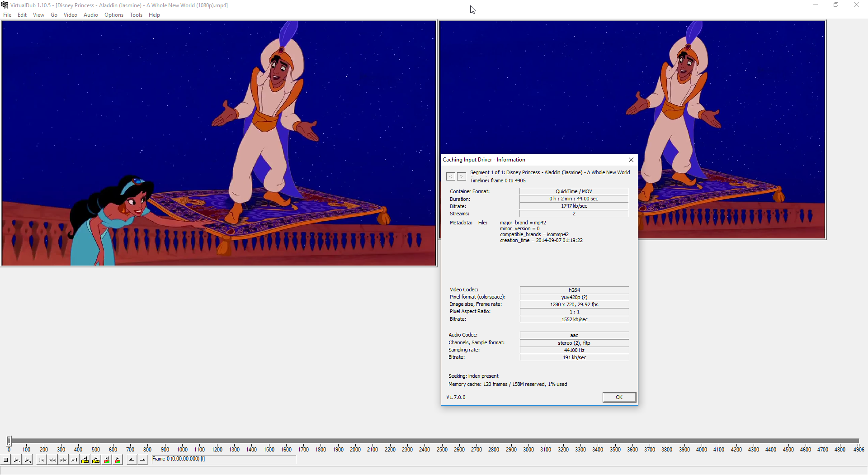Open the File menu
Image resolution: width=868 pixels, height=475 pixels.
(x=7, y=15)
